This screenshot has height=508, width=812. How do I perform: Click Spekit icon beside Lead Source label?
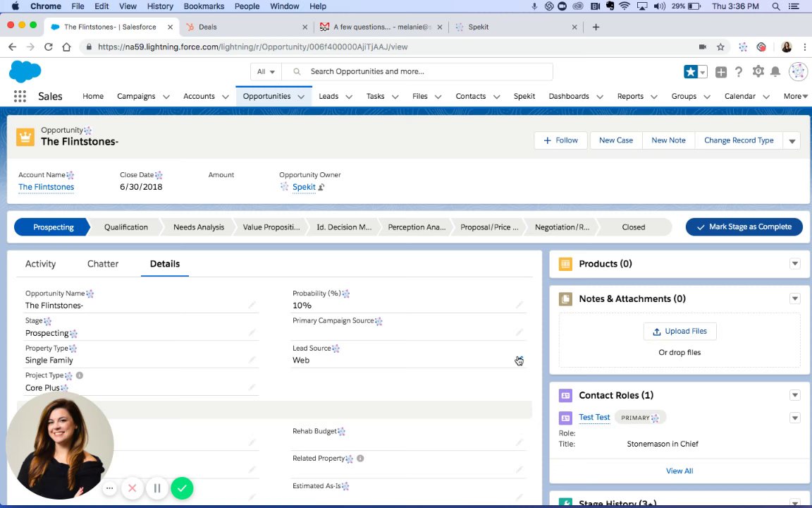click(x=336, y=349)
